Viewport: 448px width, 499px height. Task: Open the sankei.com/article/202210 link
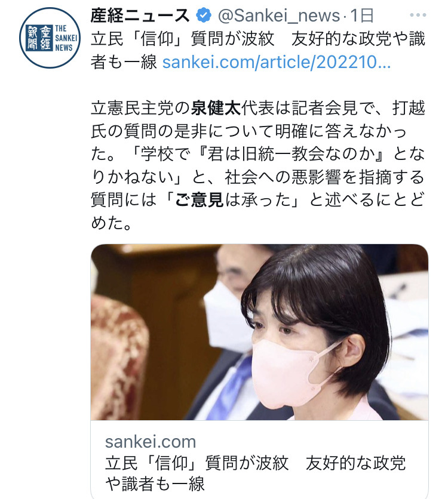coord(277,61)
